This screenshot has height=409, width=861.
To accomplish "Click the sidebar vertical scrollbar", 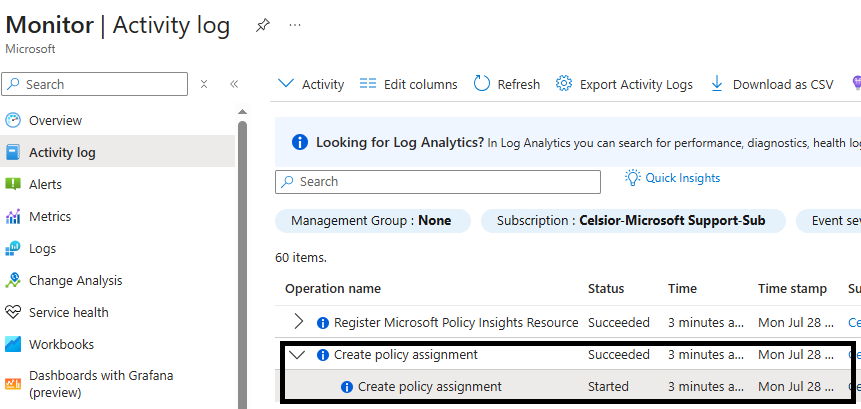I will (242, 265).
